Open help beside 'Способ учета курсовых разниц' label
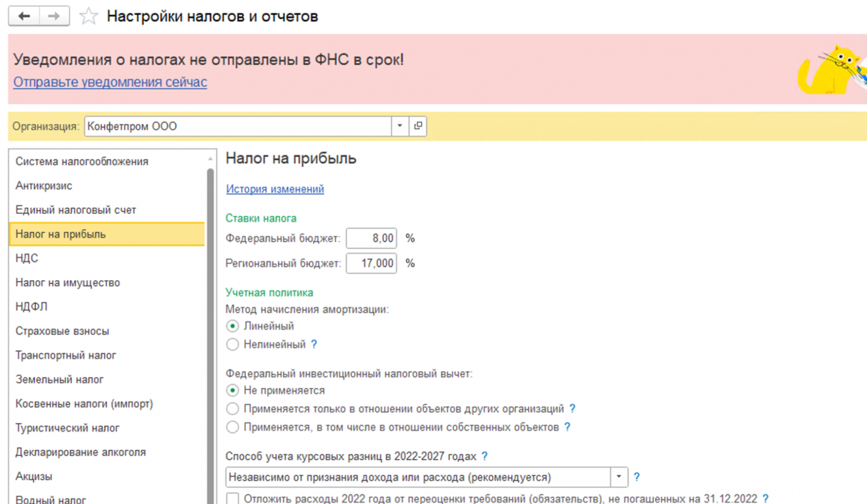867x504 pixels. tap(484, 456)
